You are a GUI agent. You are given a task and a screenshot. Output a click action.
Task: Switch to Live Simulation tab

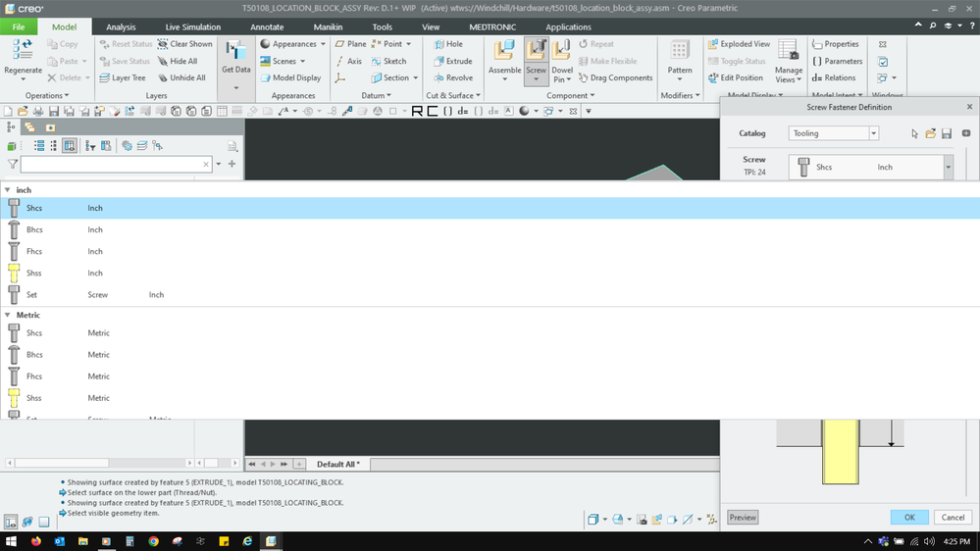click(192, 26)
